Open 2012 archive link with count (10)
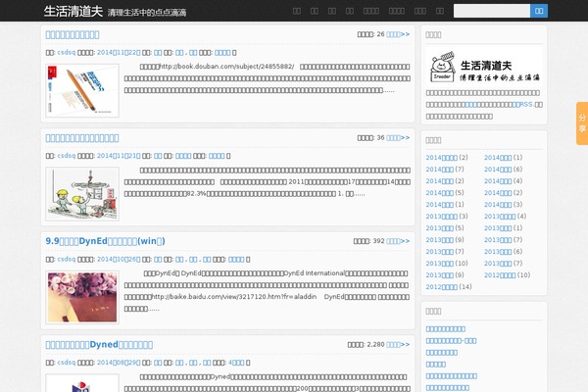 (500, 275)
